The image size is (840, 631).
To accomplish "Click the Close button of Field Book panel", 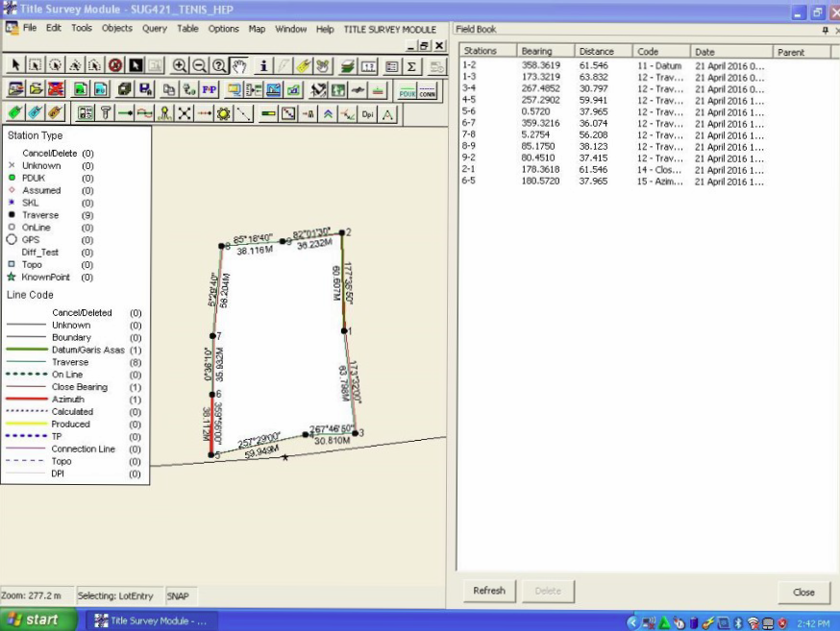I will coord(803,592).
